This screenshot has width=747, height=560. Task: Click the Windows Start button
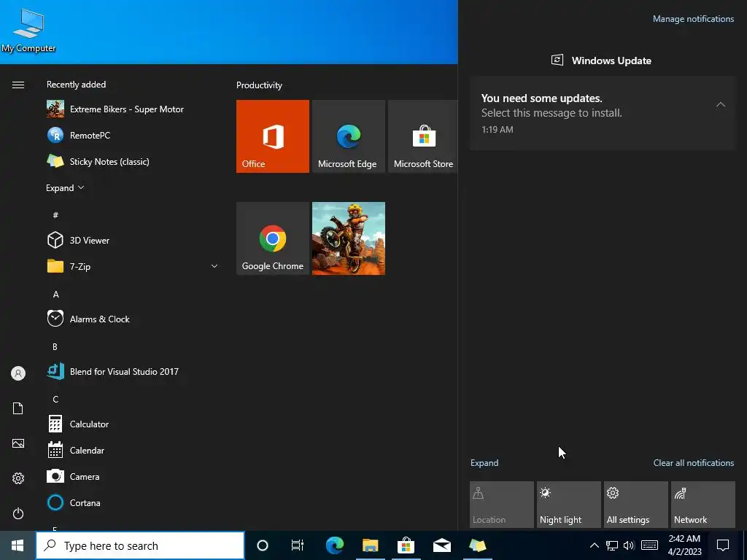click(x=18, y=545)
